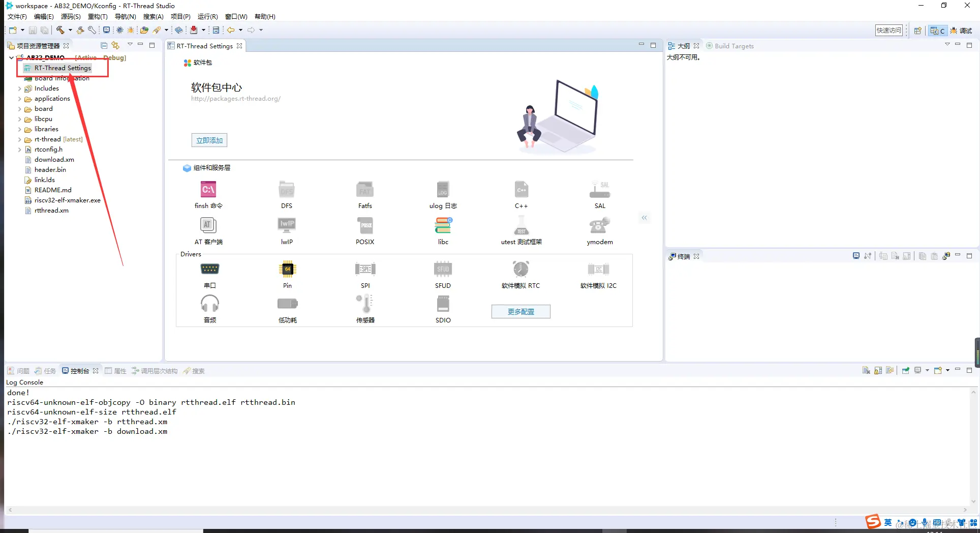This screenshot has width=980, height=533.
Task: Expand the board folder node
Action: [x=20, y=109]
